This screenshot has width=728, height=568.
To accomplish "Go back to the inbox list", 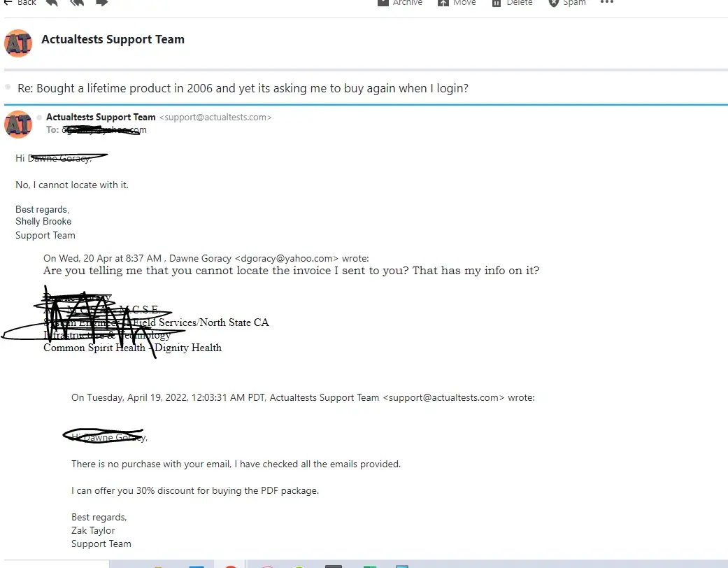I will pos(20,2).
